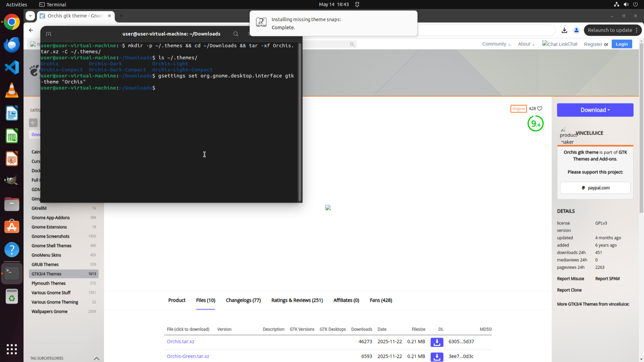644x362 pixels.
Task: Download the Orchis.tar.xz file link
Action: click(180, 342)
